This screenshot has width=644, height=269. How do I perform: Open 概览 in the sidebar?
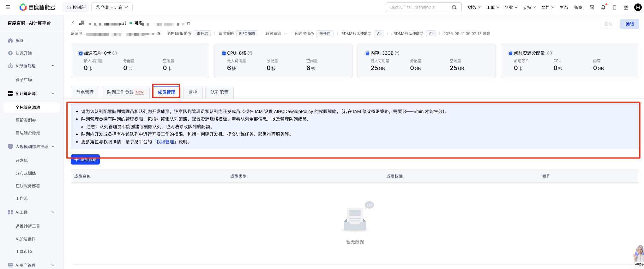[20, 40]
